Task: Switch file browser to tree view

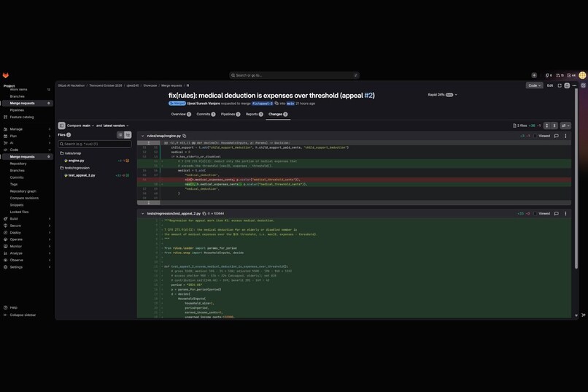Action: (x=128, y=134)
